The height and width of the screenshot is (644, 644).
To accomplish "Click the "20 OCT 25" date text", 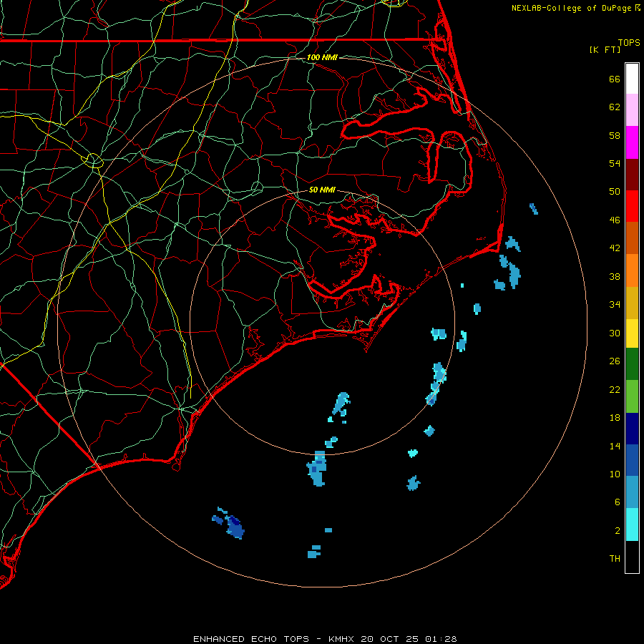I will tap(390, 639).
